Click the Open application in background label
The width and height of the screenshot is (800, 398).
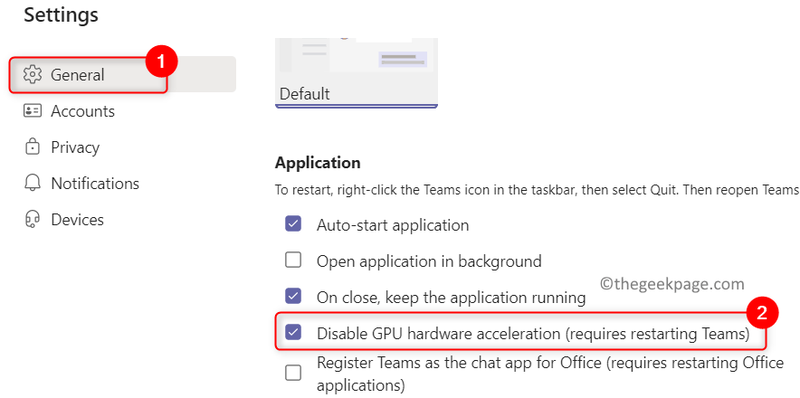click(429, 261)
